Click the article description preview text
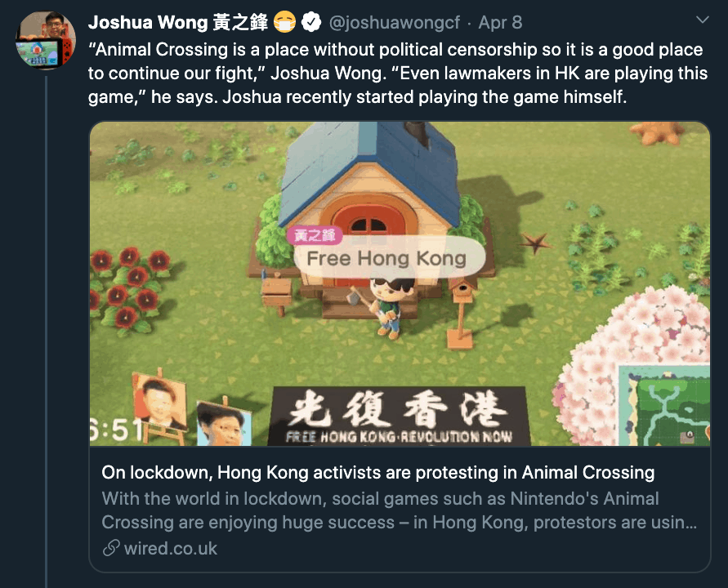The image size is (728, 588). pyautogui.click(x=399, y=510)
